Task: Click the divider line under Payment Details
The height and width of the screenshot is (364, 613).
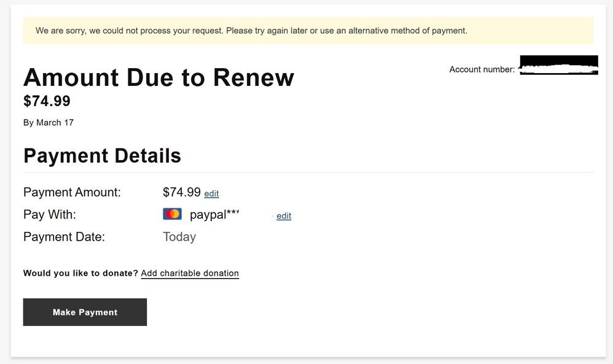Action: pos(308,172)
